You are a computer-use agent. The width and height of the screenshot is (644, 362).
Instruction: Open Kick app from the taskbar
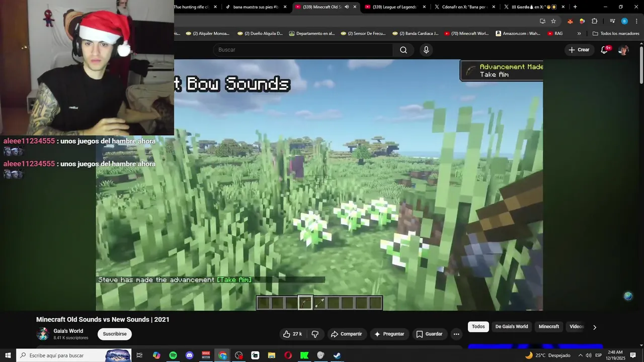pyautogui.click(x=304, y=355)
